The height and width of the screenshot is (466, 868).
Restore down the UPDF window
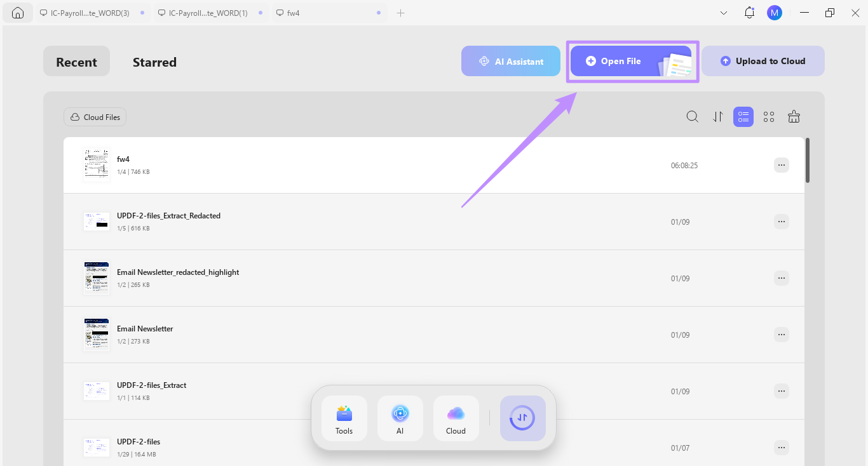830,13
